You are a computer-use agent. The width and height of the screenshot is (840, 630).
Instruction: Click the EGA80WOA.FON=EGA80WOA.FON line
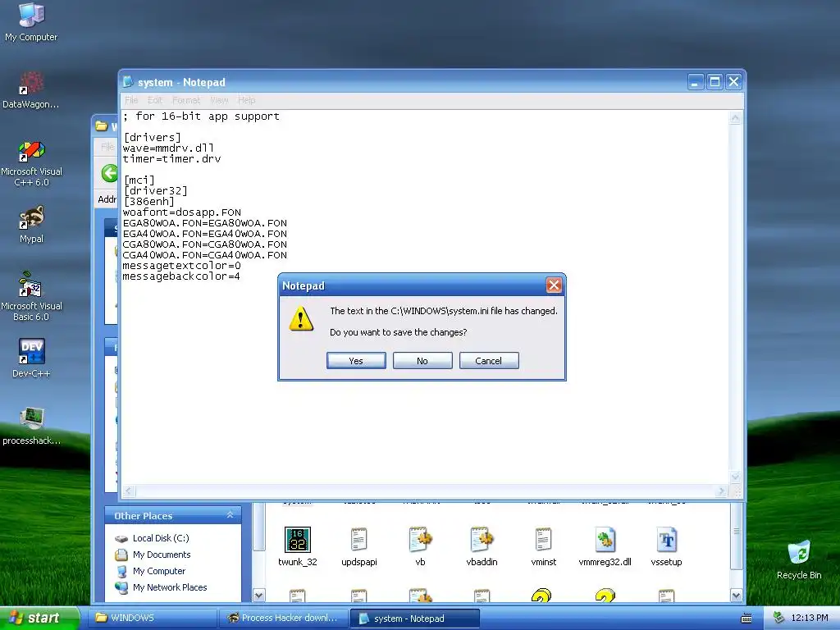(204, 223)
